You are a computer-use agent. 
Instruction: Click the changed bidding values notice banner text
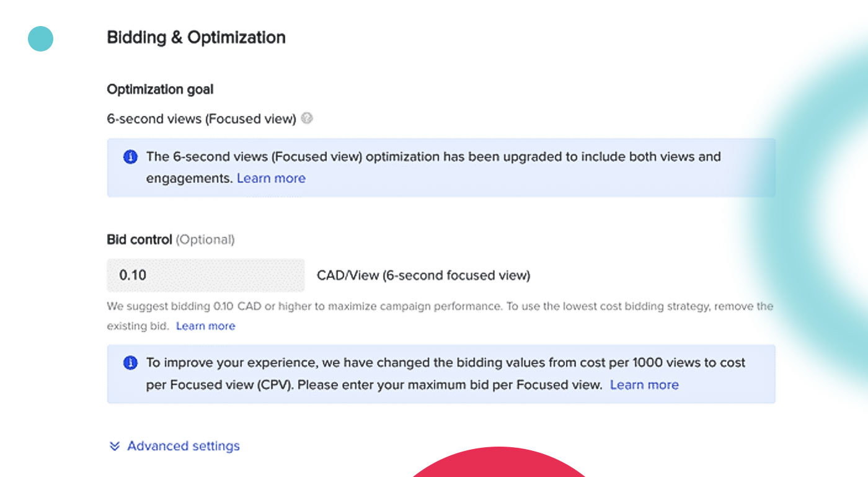click(x=446, y=373)
